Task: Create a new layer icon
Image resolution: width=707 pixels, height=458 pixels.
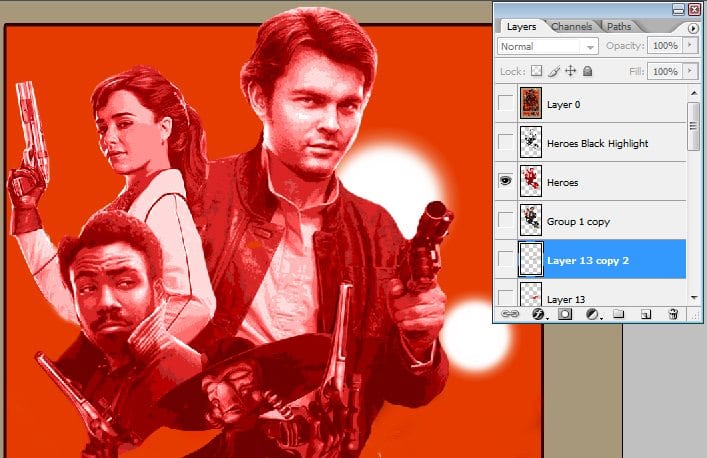Action: 646,314
